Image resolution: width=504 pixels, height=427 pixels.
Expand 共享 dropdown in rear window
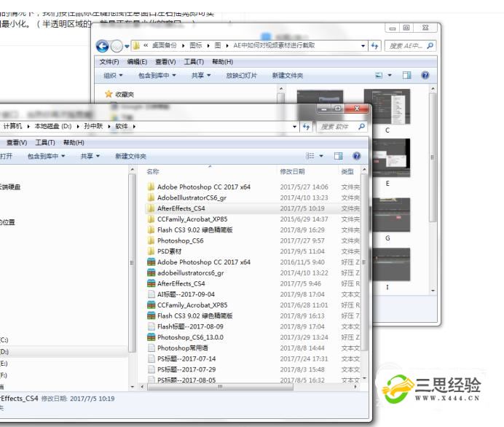click(x=201, y=76)
